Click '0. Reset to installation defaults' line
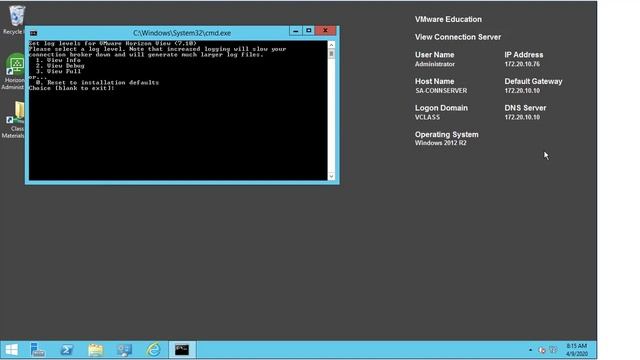This screenshot has height=360, width=640. pos(97,82)
